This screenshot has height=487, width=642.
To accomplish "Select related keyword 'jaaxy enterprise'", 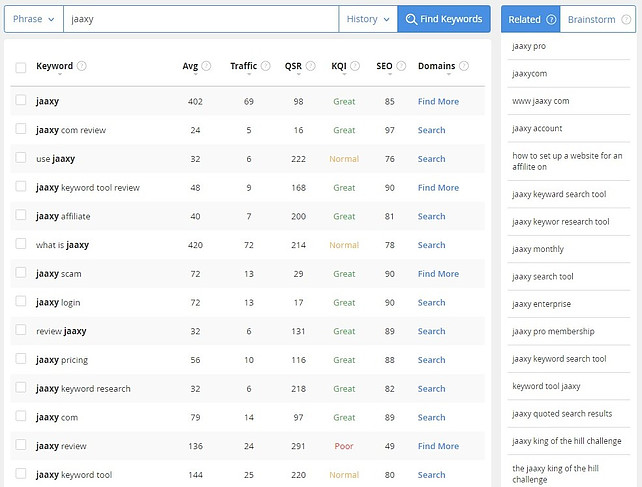I will coord(541,304).
